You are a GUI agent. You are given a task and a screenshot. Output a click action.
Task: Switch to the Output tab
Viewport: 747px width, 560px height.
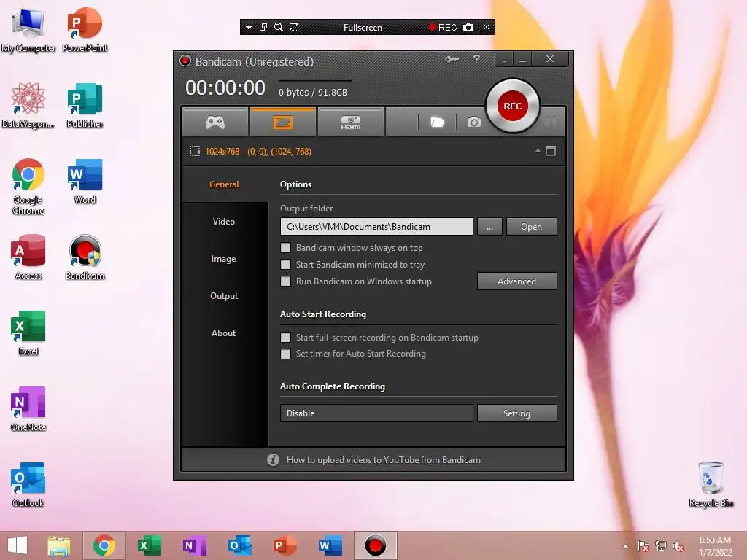(x=224, y=296)
